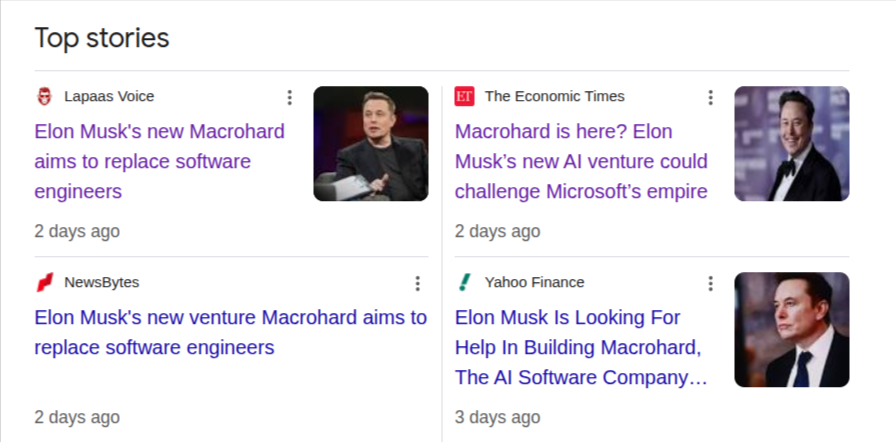Open three-dot menu for Economic Times story

711,97
